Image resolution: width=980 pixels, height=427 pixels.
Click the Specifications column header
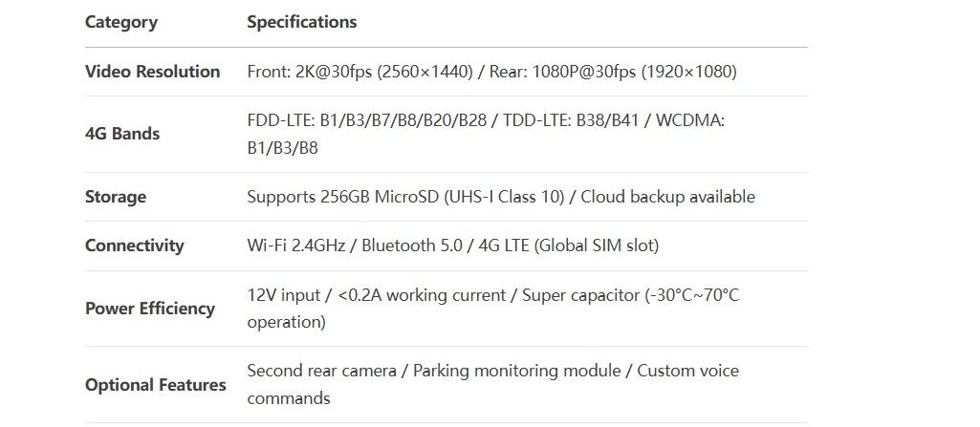[302, 22]
